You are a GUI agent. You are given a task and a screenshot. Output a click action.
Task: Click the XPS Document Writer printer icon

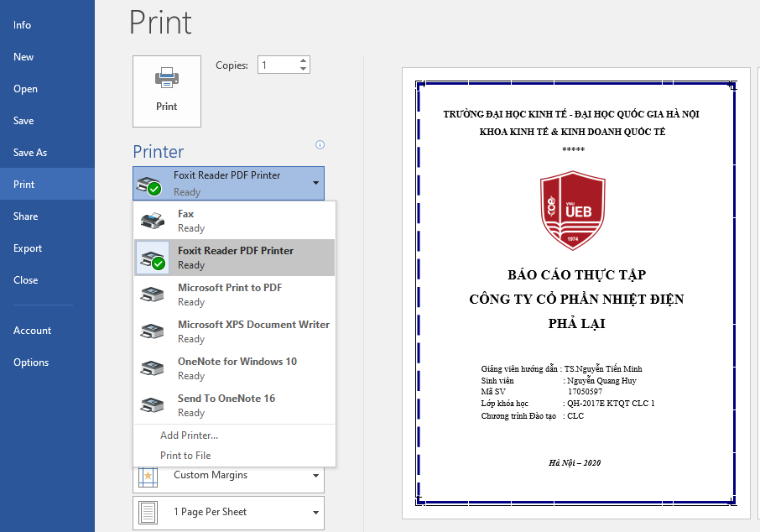(152, 331)
